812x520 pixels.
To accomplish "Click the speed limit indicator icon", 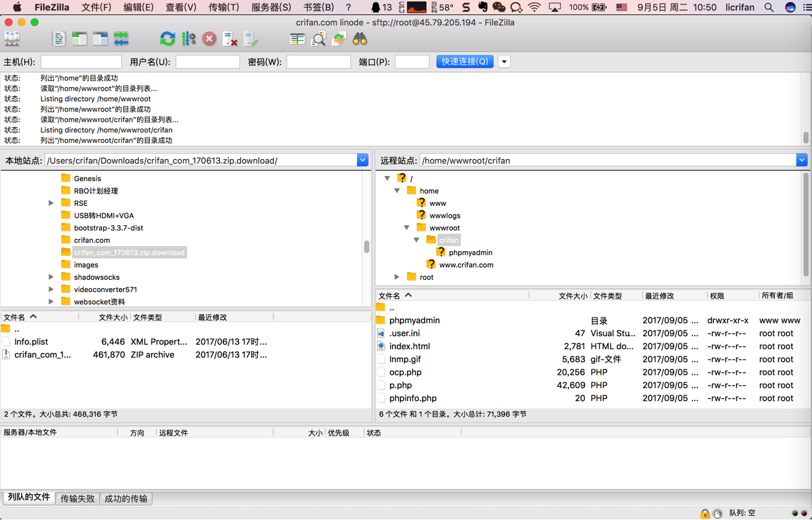I will [717, 514].
